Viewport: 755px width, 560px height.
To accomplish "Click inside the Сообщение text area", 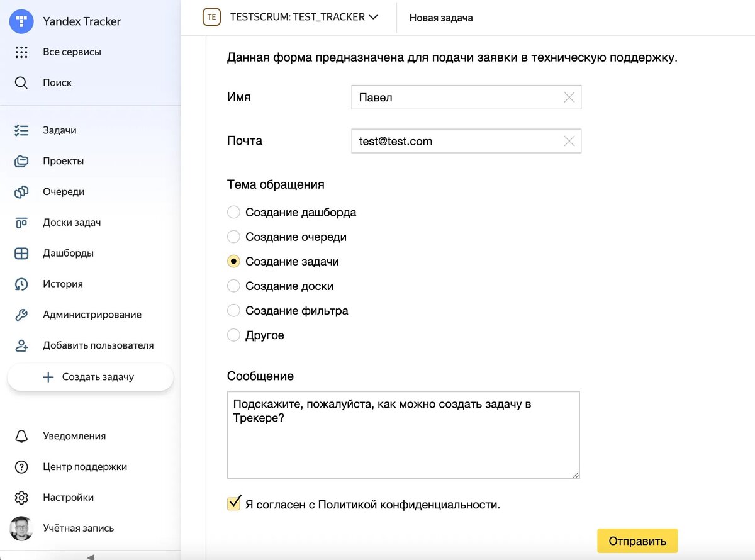I will click(403, 434).
